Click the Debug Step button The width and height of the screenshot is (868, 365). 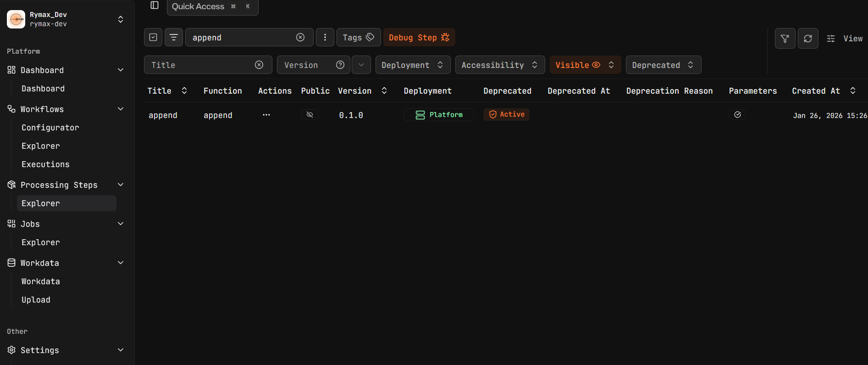coord(419,37)
